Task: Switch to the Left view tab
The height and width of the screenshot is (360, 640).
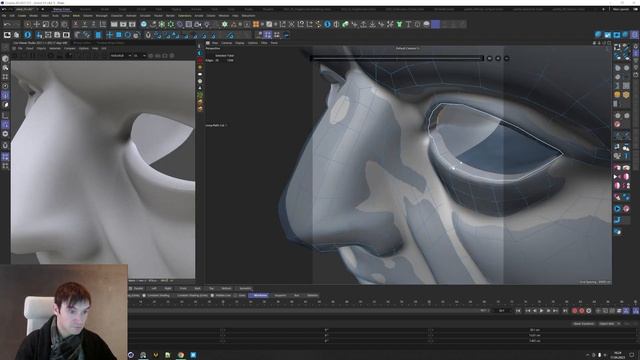Action: coord(153,288)
